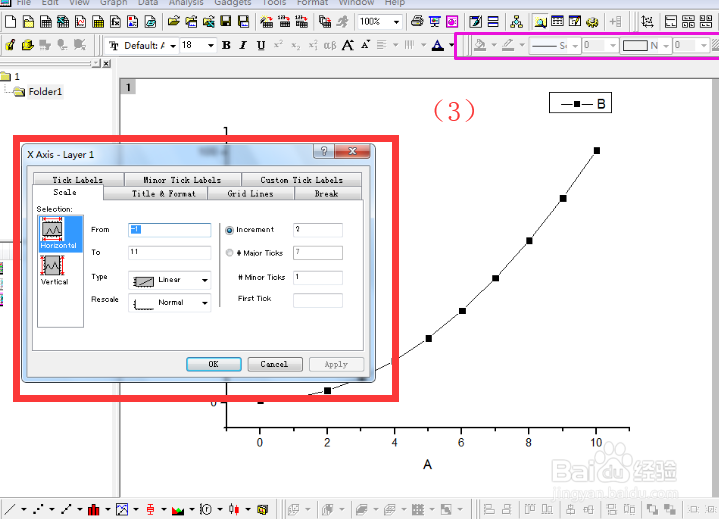Expand the Column chart dropdown arrow
The height and width of the screenshot is (519, 719).
coord(108,509)
